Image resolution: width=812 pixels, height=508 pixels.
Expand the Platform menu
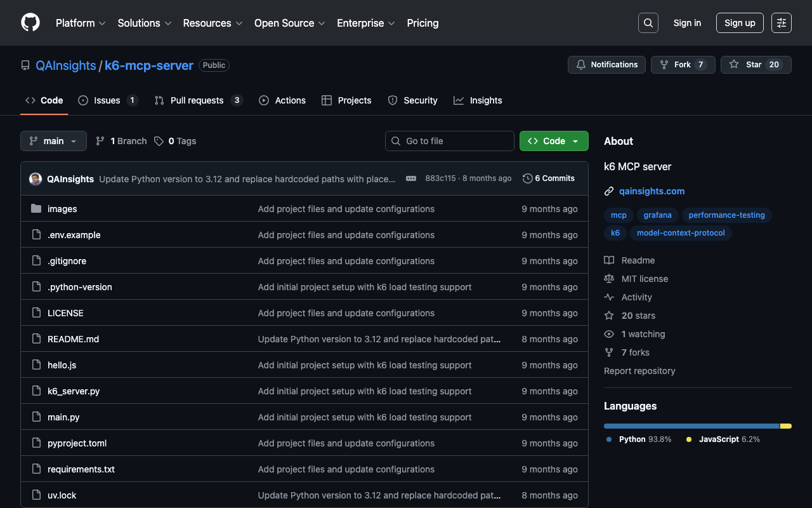coord(80,23)
